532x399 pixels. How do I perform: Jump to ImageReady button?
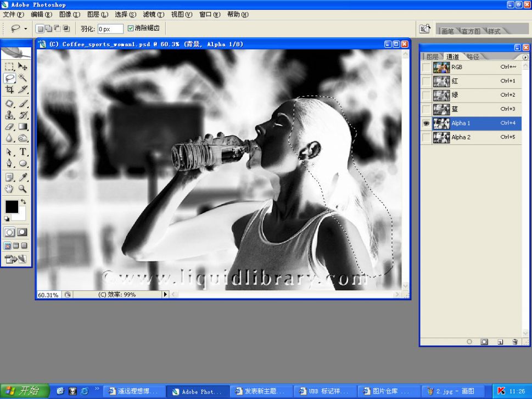point(15,259)
